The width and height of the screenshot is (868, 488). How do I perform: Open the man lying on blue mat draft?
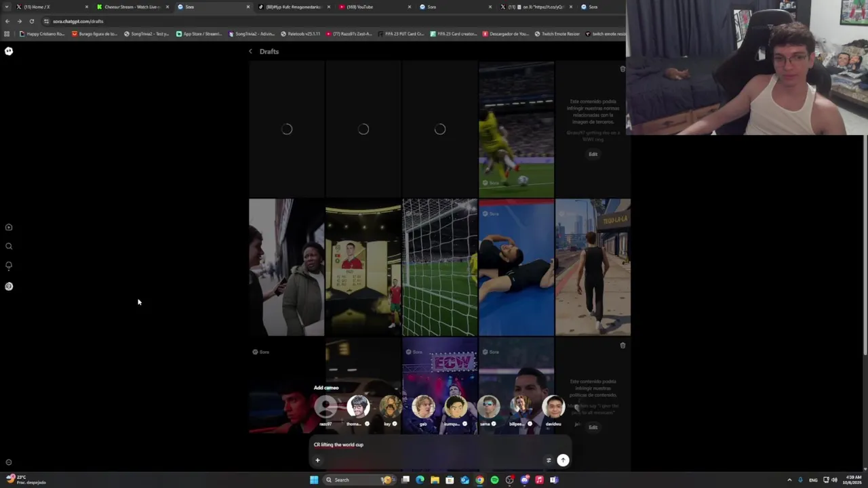(516, 267)
